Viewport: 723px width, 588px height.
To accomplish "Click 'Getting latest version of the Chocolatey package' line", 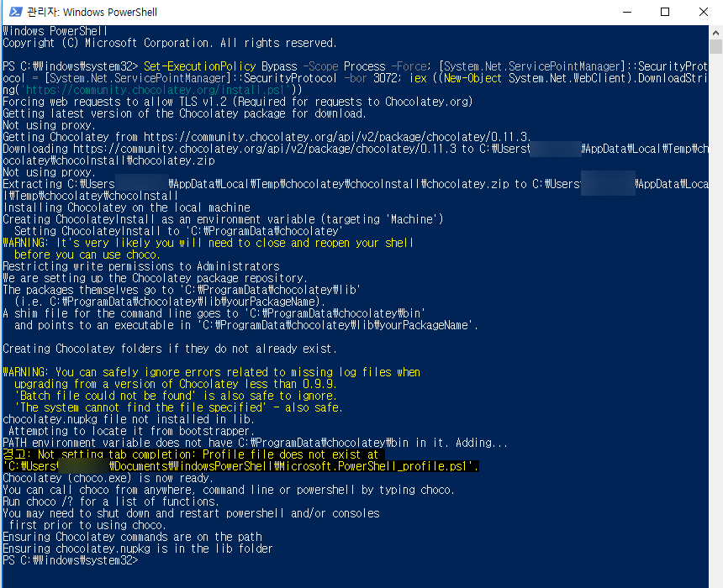I will coord(184,113).
